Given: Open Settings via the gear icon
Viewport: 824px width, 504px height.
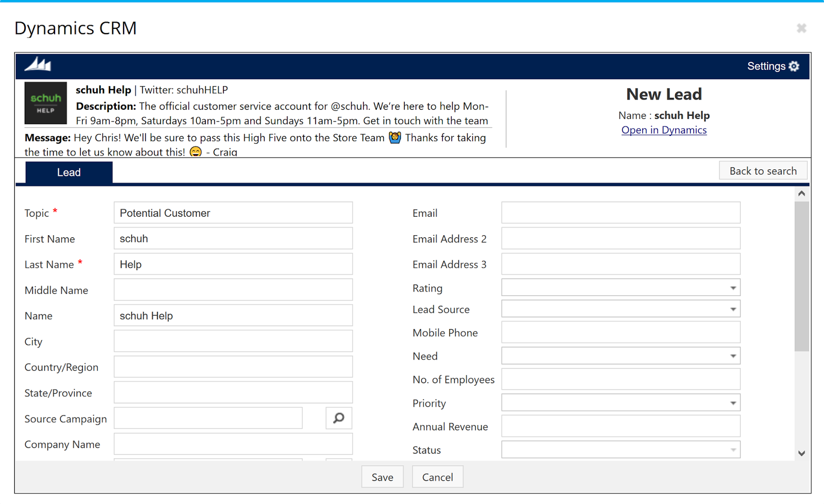Looking at the screenshot, I should coord(794,66).
